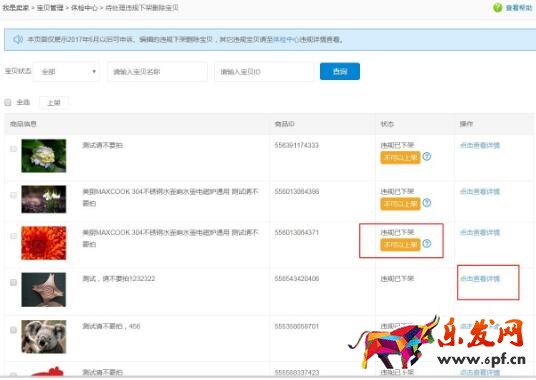Click the orange 不可以上架 badge in the red flower row
This screenshot has width=536, height=380.
point(400,245)
